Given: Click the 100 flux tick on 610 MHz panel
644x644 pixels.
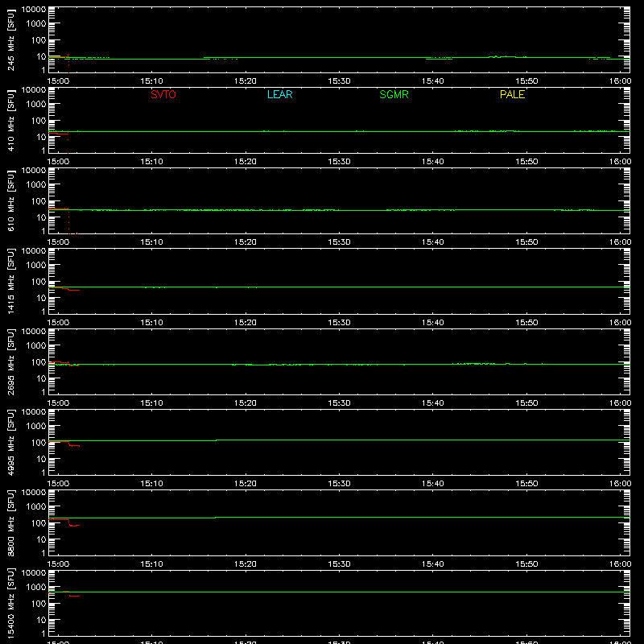Looking at the screenshot, I should click(39, 201).
